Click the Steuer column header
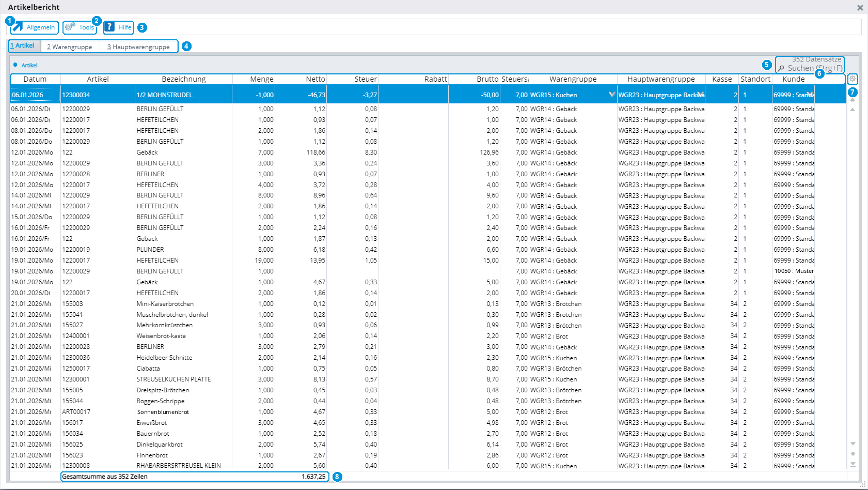The height and width of the screenshot is (490, 868). pyautogui.click(x=352, y=79)
